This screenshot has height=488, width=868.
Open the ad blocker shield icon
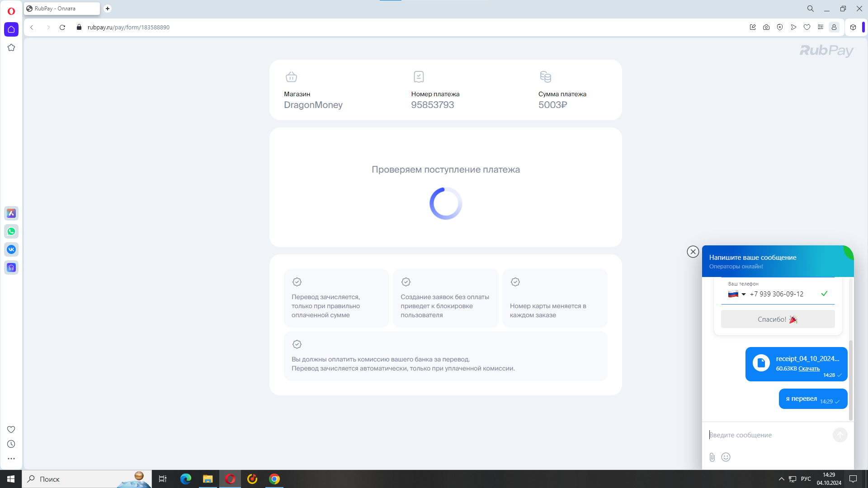780,27
